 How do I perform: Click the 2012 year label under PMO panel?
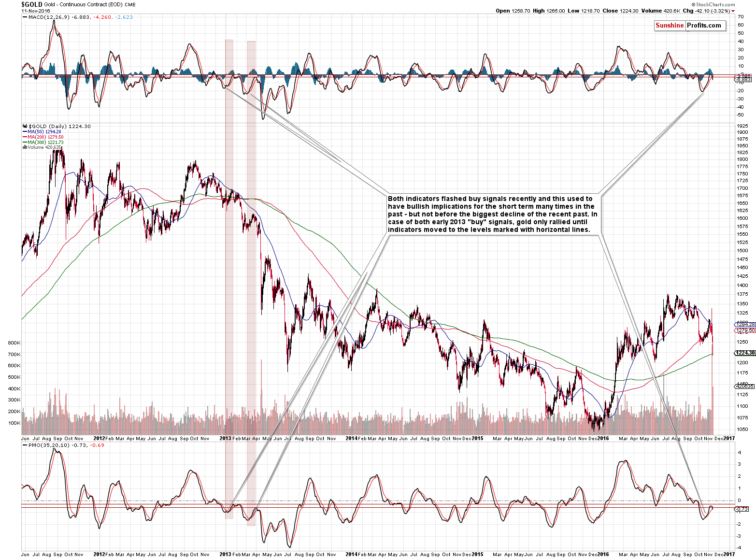(99, 555)
